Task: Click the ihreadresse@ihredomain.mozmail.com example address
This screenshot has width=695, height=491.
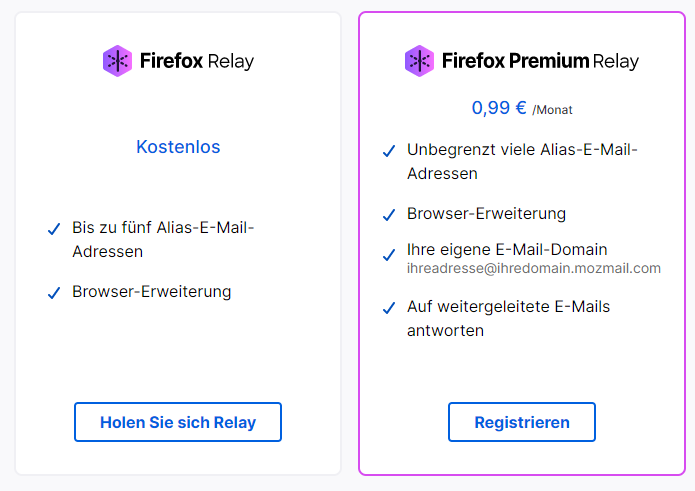Action: [x=534, y=268]
